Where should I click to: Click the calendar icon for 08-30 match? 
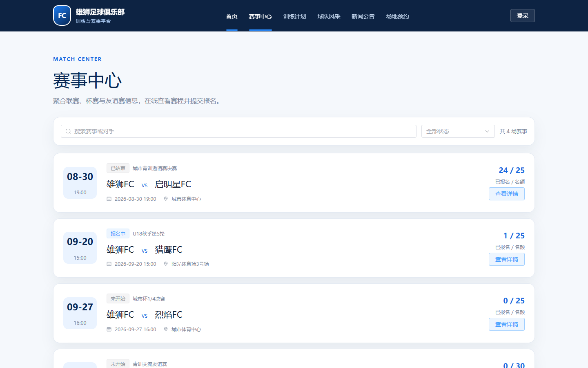click(x=109, y=199)
